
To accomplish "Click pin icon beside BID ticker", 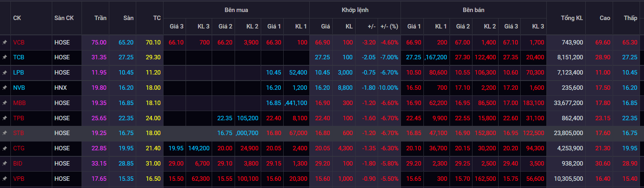I will (5, 164).
